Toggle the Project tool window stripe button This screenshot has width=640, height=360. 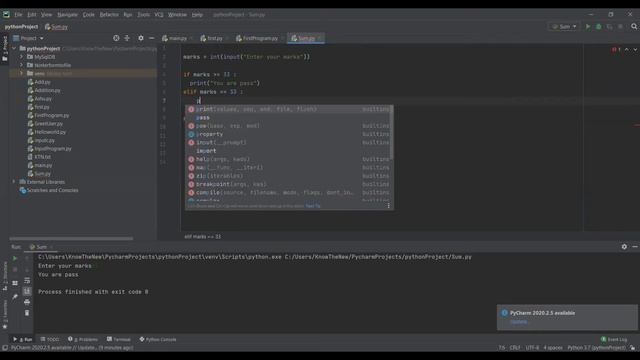[x=5, y=48]
